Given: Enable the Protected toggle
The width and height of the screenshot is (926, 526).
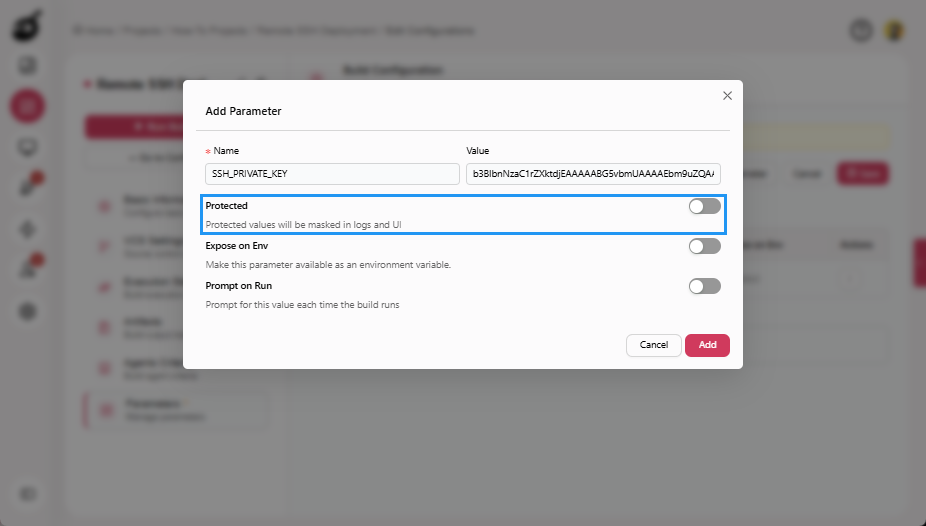Looking at the screenshot, I should (x=705, y=206).
